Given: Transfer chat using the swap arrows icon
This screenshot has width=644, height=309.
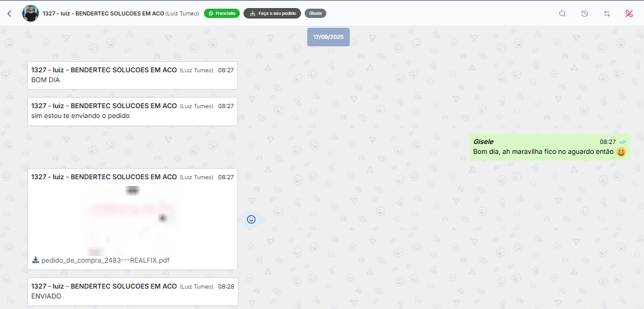Looking at the screenshot, I should pyautogui.click(x=607, y=14).
